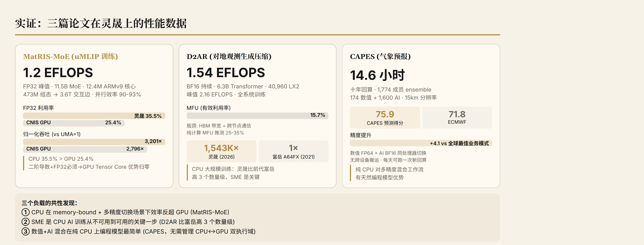The height and width of the screenshot is (245, 644).
Task: Select the line 数值 FP64 + AI BF16 同处理器切换
Action: (388, 153)
